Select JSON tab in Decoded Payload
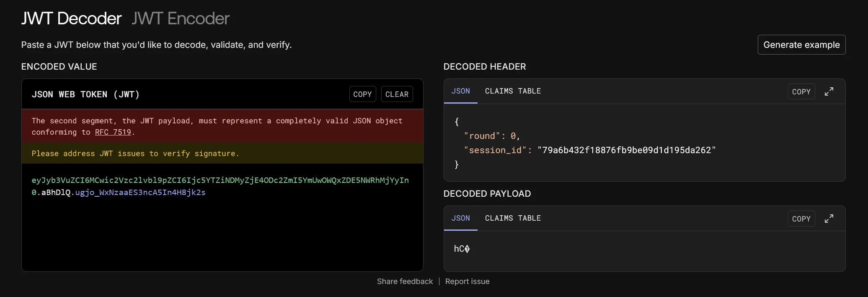The image size is (868, 297). point(460,218)
